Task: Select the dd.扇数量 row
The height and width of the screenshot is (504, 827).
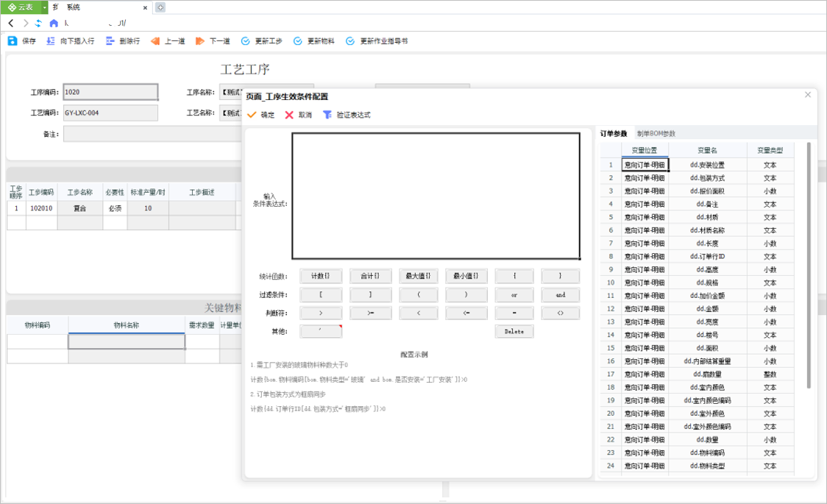Action: 698,375
